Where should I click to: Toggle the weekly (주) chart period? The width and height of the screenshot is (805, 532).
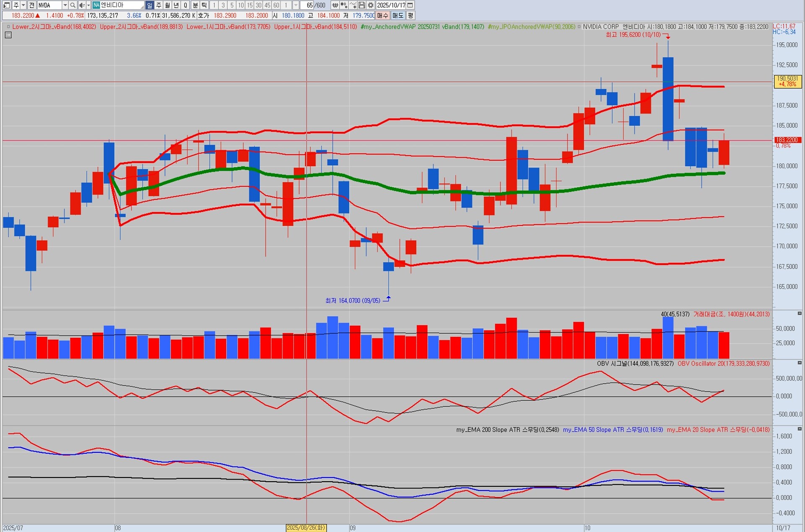158,5
